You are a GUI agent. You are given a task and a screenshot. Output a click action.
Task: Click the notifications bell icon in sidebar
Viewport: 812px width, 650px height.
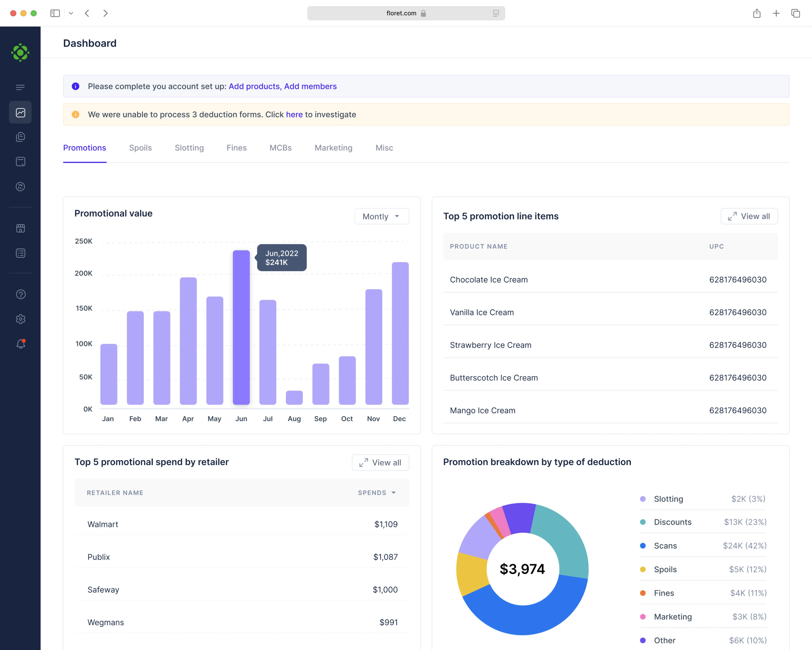click(21, 344)
